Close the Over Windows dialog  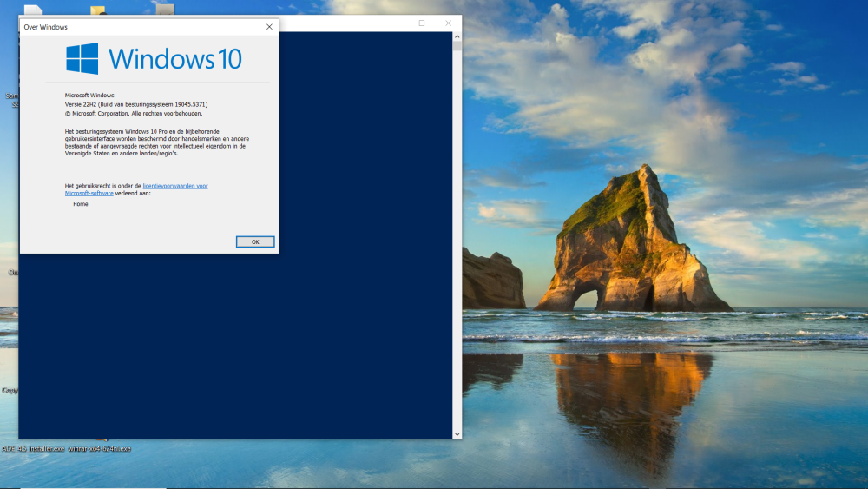coord(269,27)
